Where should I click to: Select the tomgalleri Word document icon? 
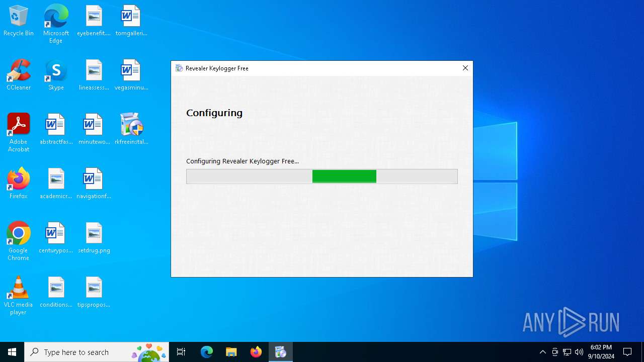pos(131,21)
